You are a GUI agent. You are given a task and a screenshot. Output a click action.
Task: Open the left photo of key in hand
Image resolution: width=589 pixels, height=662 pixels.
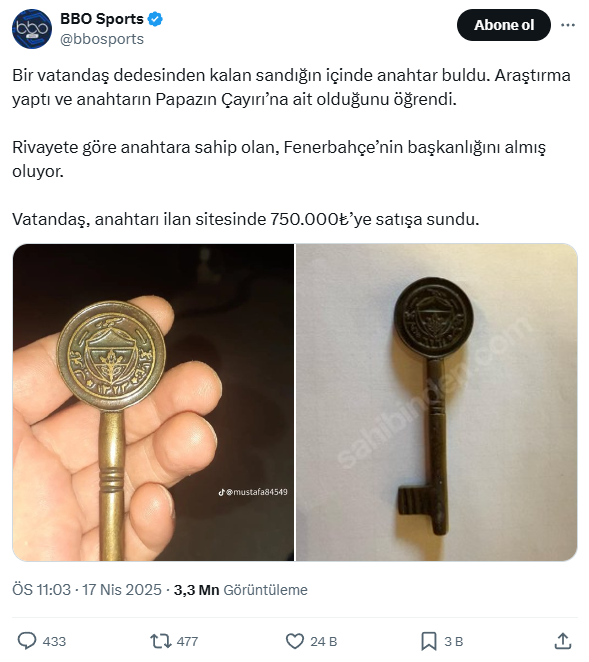click(x=153, y=402)
